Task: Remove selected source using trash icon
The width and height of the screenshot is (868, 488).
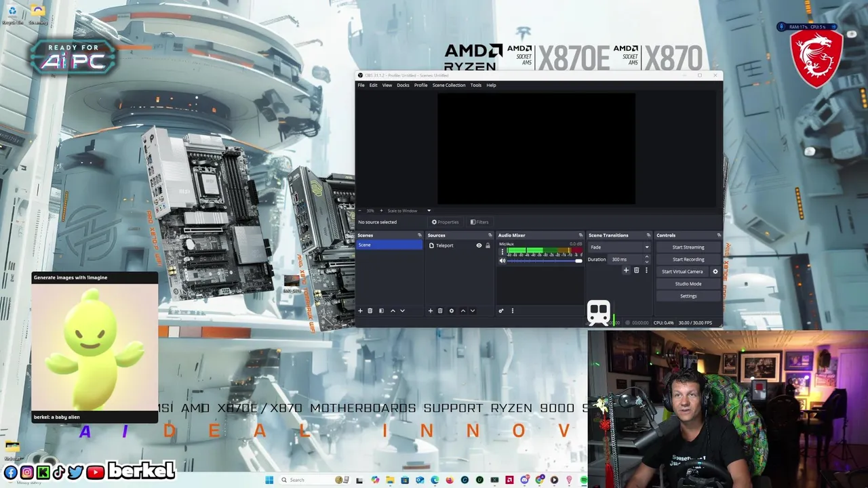Action: [440, 310]
